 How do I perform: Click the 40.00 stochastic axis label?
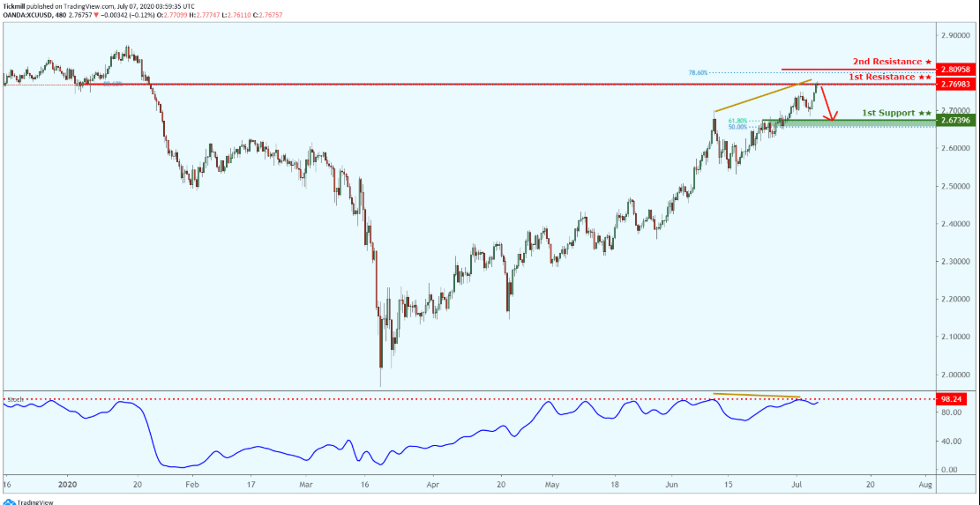click(x=949, y=442)
